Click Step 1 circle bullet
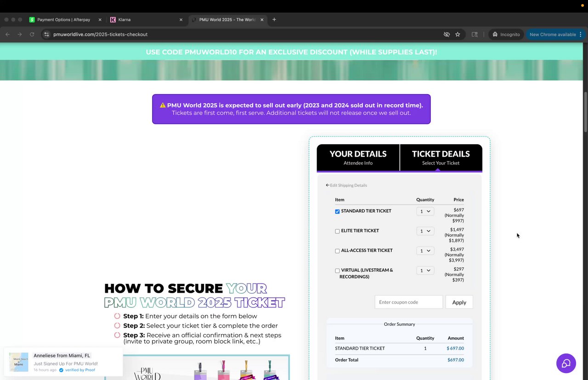 point(117,316)
